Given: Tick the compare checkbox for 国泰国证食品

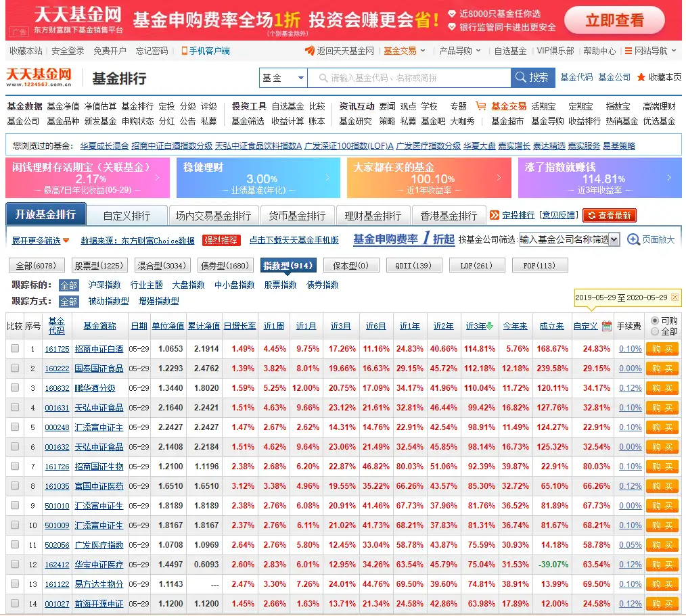Looking at the screenshot, I should point(15,368).
